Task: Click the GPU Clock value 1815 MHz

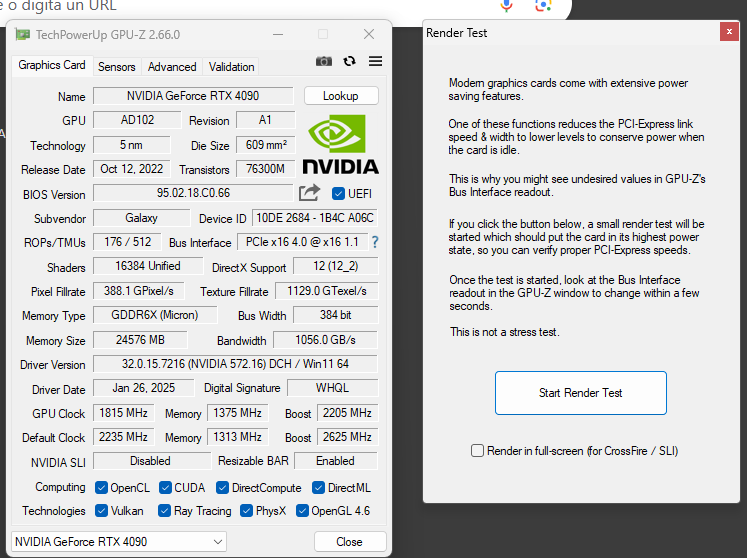Action: click(123, 413)
